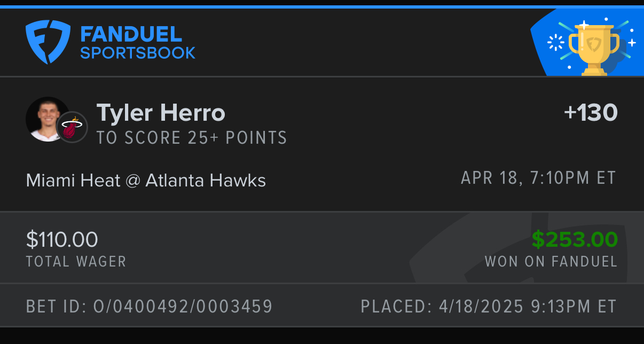This screenshot has height=344, width=644.
Task: Select the BET ID number text
Action: pos(150,307)
